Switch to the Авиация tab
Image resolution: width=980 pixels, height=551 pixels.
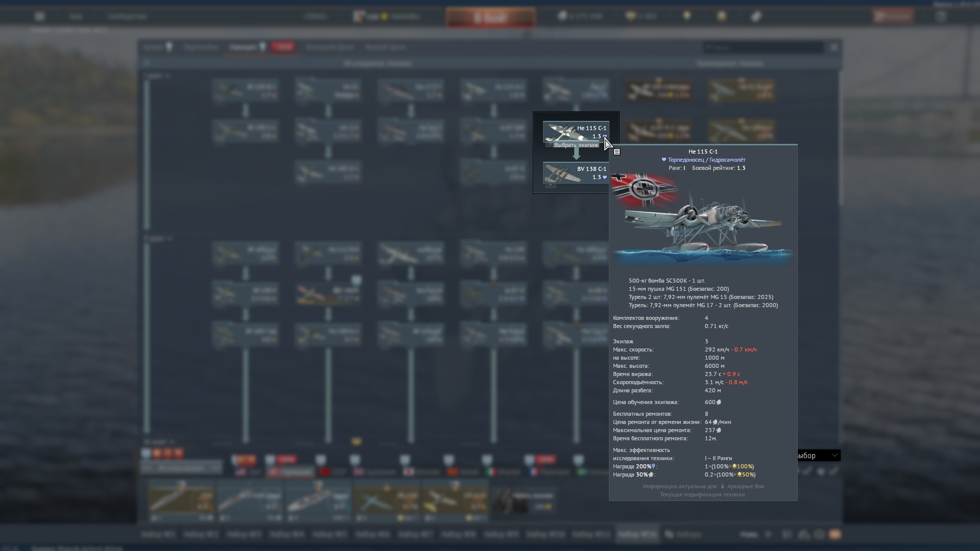[243, 47]
